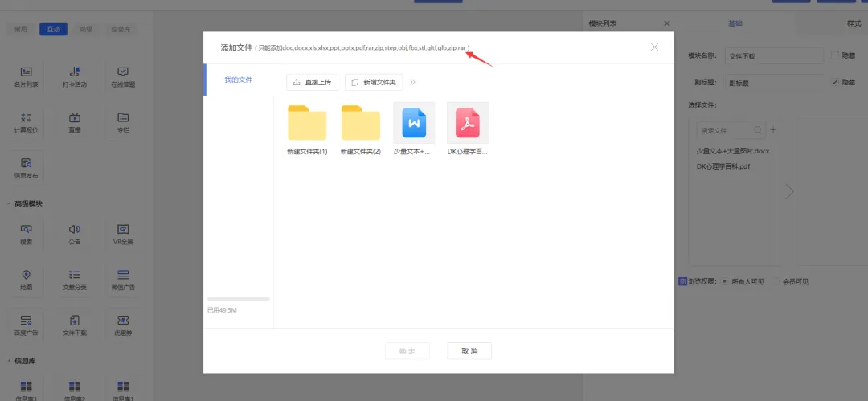Switch to the 信息库 tab in sidebar
This screenshot has width=868, height=401.
pyautogui.click(x=121, y=30)
